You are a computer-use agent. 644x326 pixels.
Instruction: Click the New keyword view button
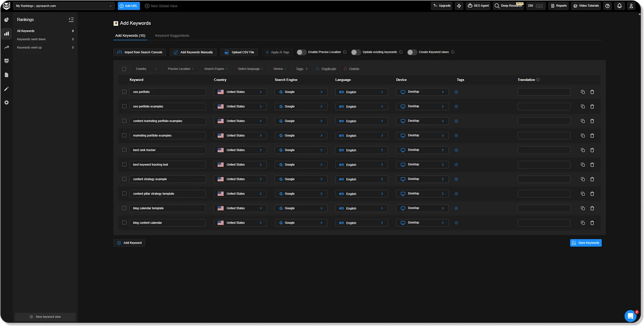pyautogui.click(x=45, y=317)
